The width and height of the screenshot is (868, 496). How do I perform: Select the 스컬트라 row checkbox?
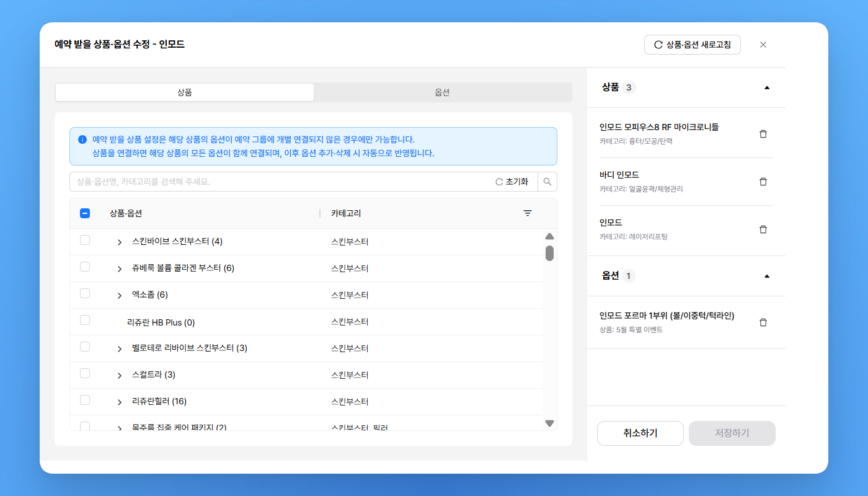85,373
